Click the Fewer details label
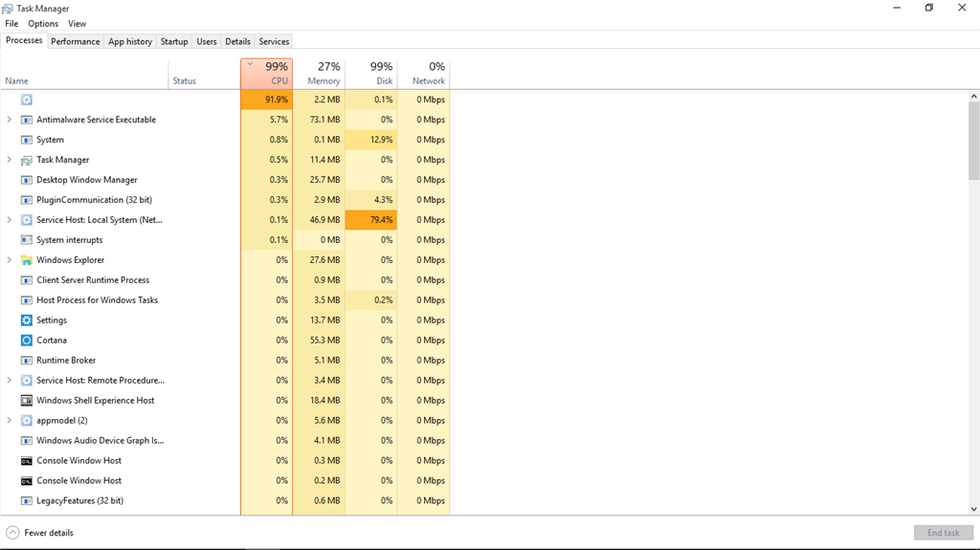The image size is (980, 550). pyautogui.click(x=49, y=533)
